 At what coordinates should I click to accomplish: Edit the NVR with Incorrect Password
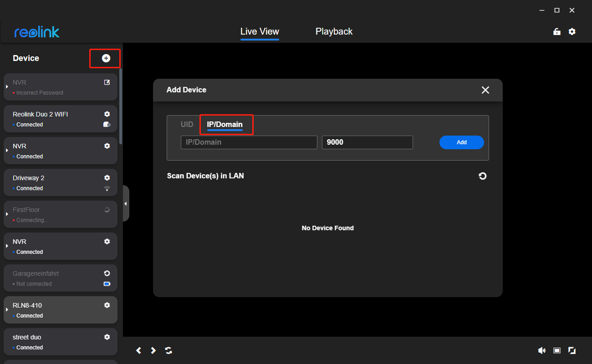tap(107, 82)
